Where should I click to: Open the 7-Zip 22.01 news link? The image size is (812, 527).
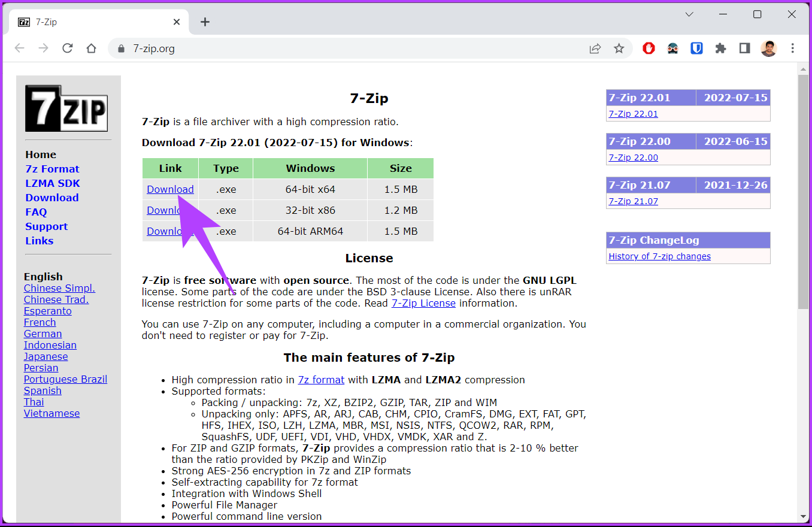tap(633, 114)
